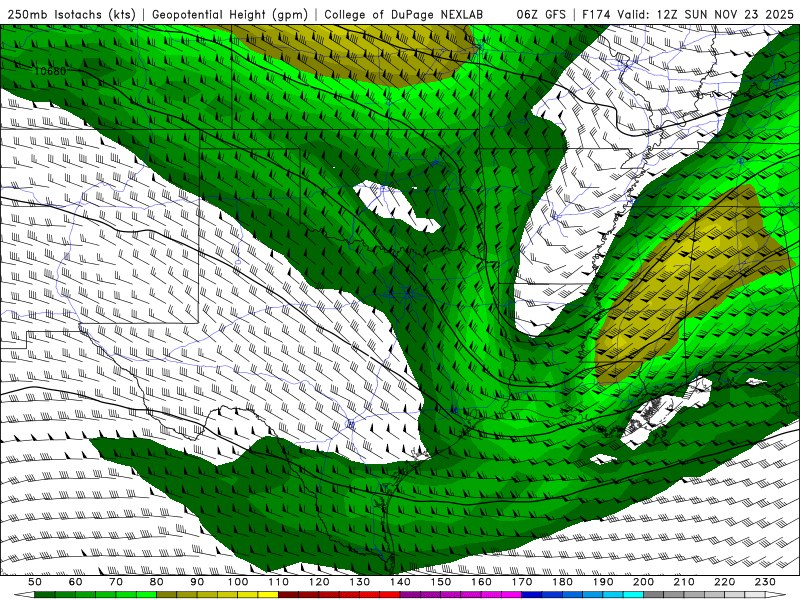
Task: Click the bright yellow swatch on the color bar
Action: [268, 595]
